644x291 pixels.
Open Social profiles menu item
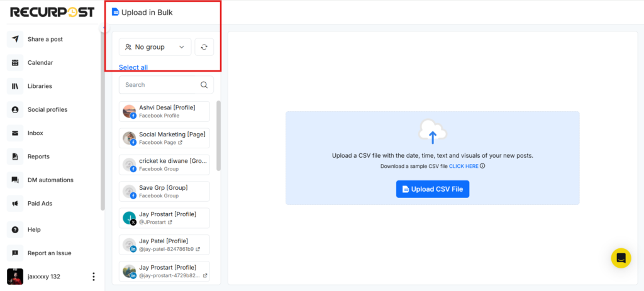(x=48, y=109)
